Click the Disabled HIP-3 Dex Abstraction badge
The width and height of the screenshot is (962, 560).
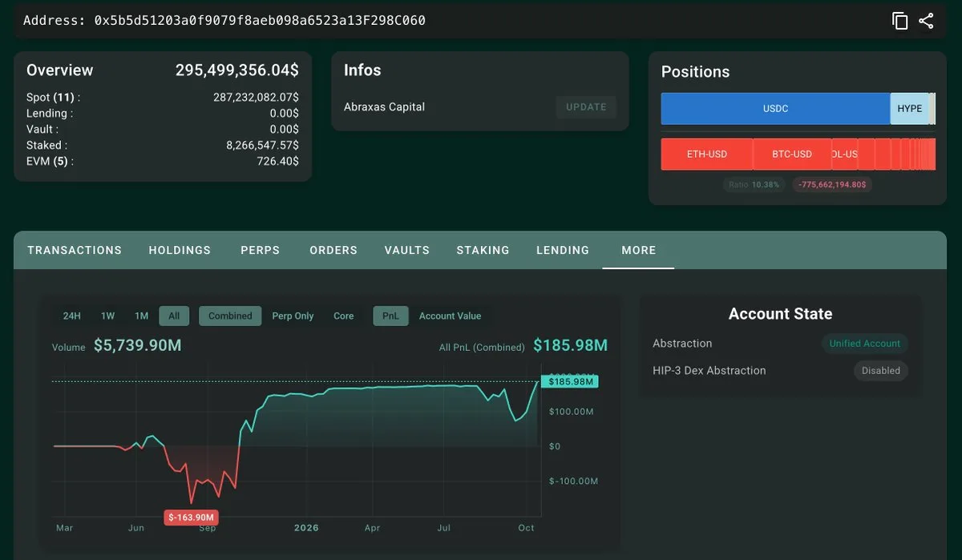[880, 371]
